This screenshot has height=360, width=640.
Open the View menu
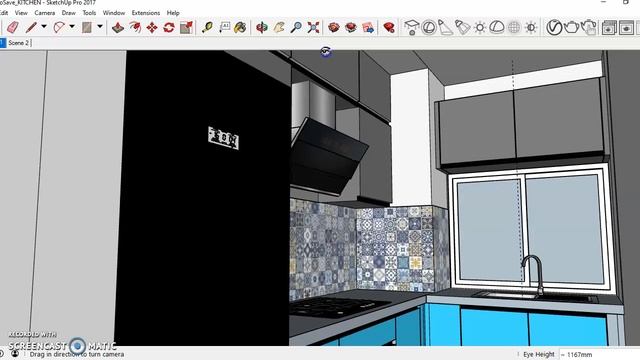coord(21,13)
